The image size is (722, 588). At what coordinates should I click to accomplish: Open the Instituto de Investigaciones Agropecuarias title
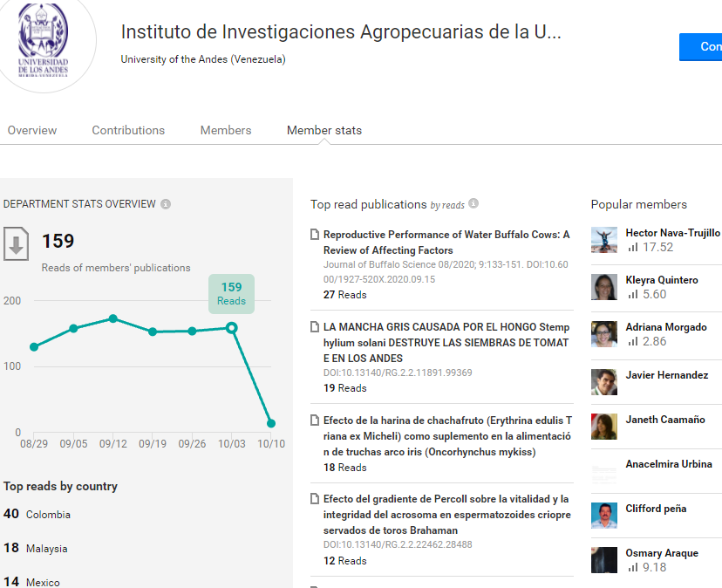click(x=341, y=32)
